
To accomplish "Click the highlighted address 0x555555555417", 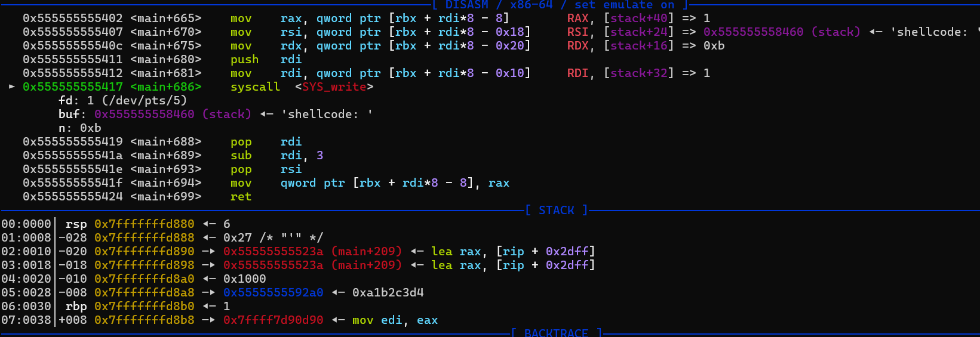I will pyautogui.click(x=72, y=87).
